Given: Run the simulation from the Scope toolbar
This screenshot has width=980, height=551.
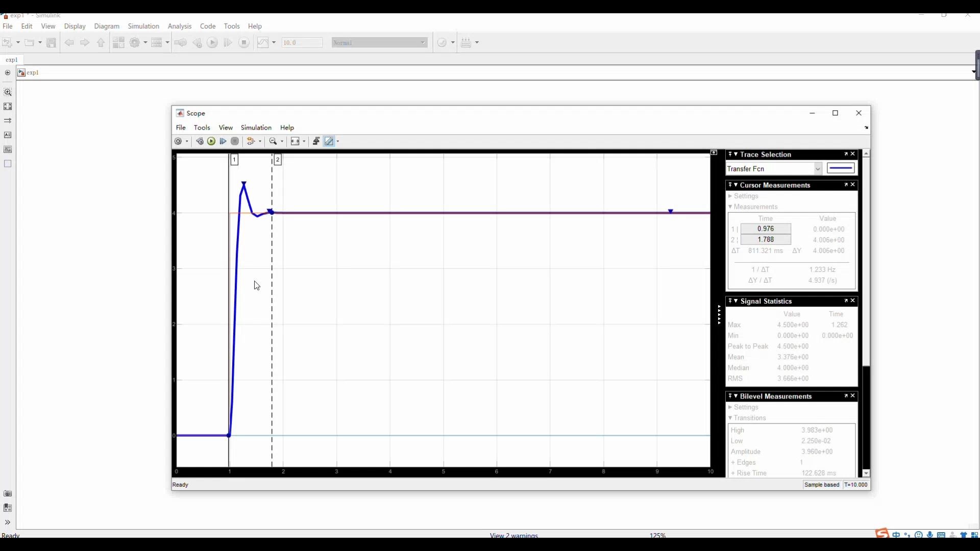Looking at the screenshot, I should (211, 141).
